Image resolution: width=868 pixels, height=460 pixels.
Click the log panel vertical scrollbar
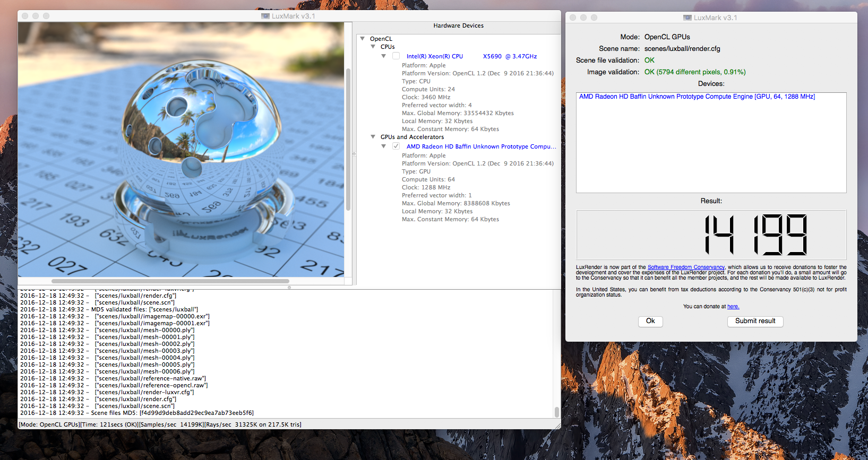[556, 412]
